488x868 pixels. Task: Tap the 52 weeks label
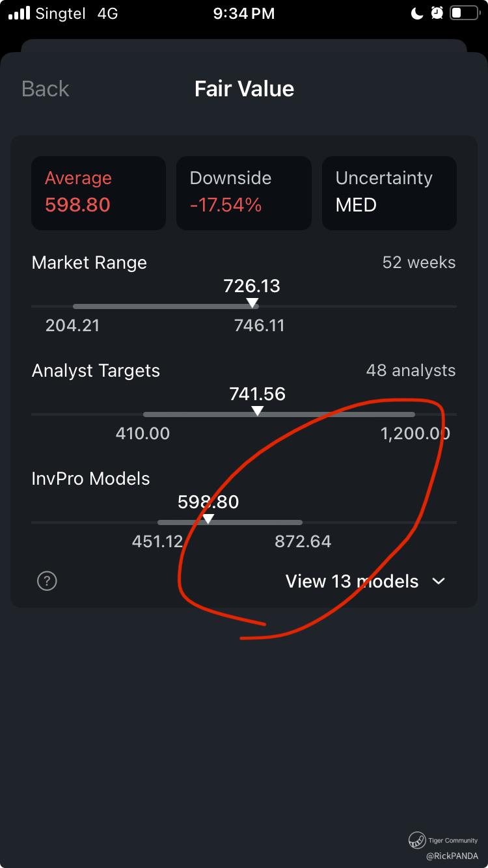[419, 262]
